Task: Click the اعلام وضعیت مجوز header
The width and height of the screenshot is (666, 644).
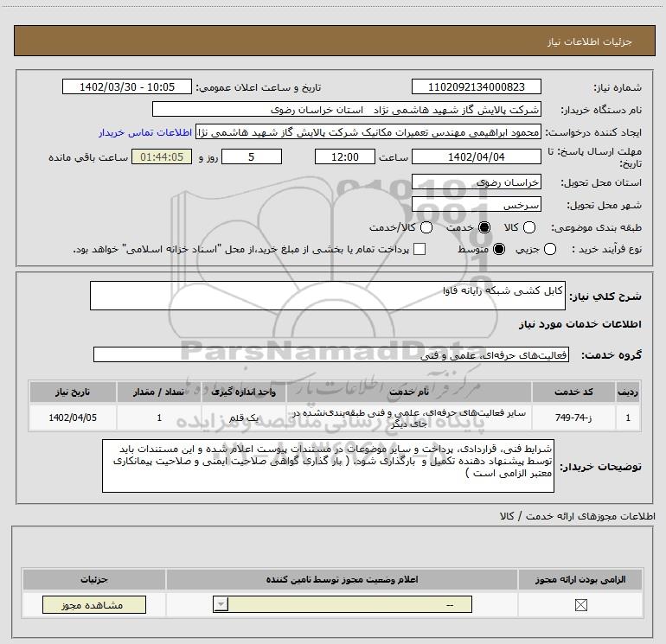Action: click(342, 579)
